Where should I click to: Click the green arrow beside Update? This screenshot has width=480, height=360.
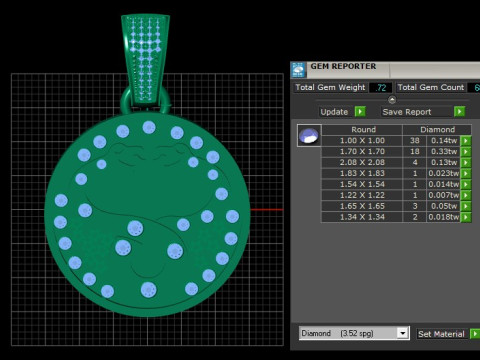point(360,111)
